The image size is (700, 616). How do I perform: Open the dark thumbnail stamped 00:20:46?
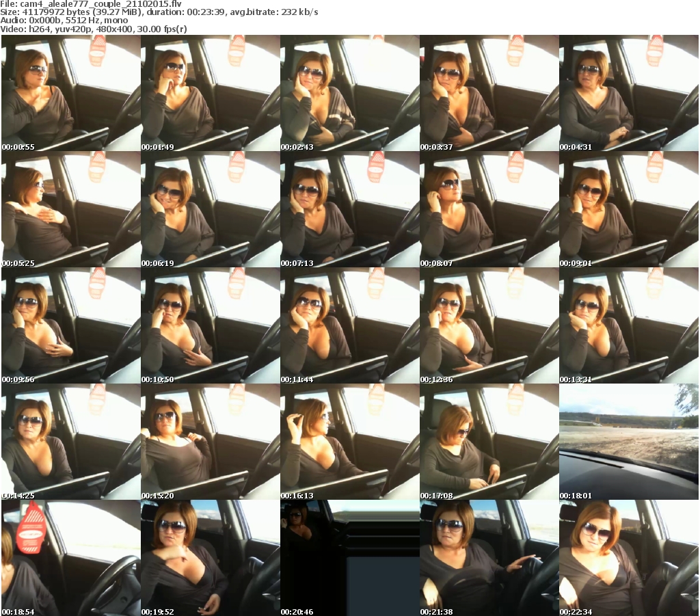(349, 558)
